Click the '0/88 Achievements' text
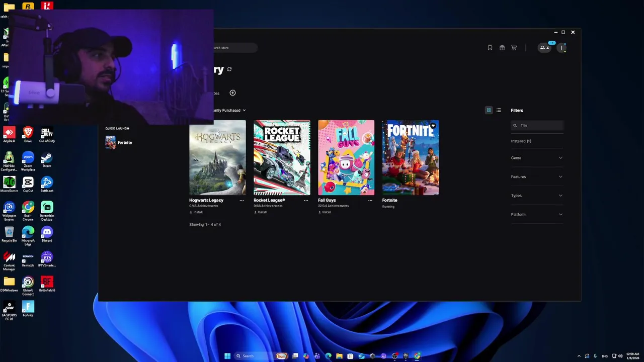 click(268, 206)
